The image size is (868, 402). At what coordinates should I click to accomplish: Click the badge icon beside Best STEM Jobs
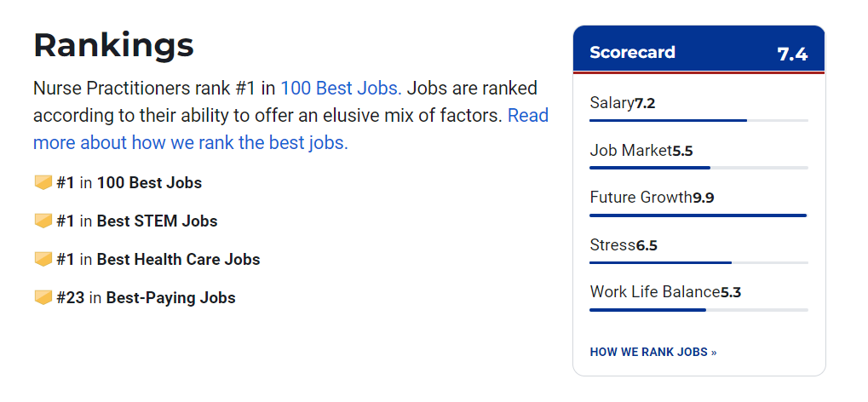[x=43, y=221]
